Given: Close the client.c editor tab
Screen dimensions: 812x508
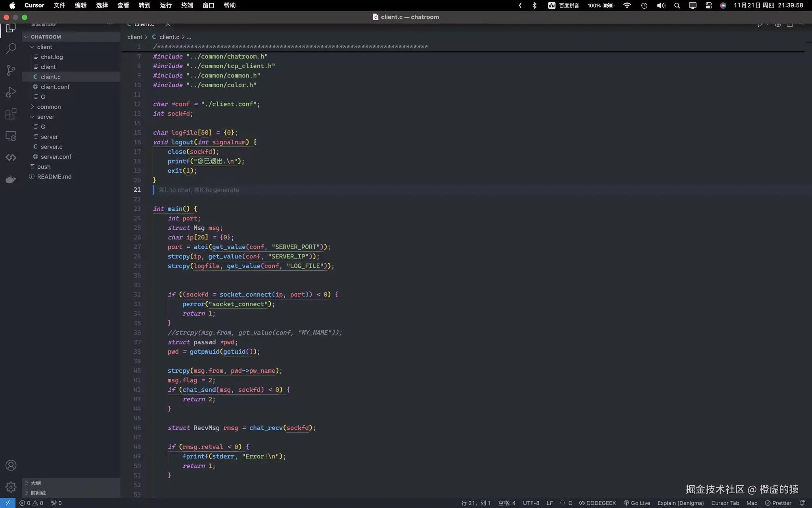Looking at the screenshot, I should [x=168, y=24].
